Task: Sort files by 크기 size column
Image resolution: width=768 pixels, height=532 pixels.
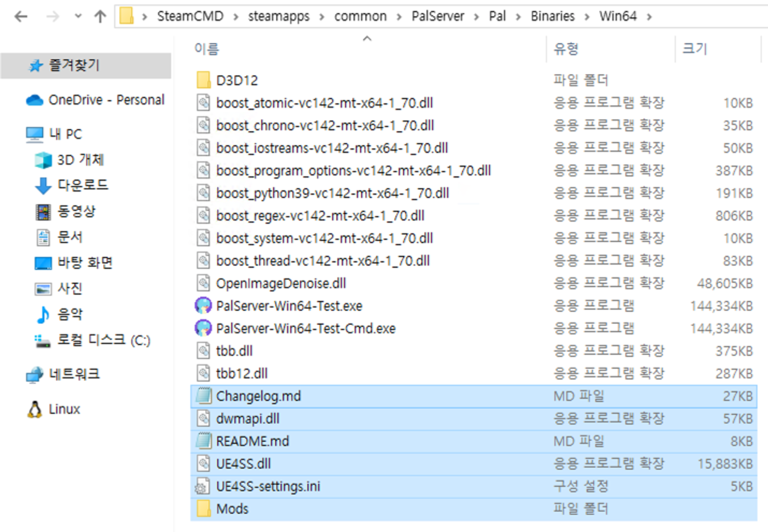Action: click(x=694, y=49)
